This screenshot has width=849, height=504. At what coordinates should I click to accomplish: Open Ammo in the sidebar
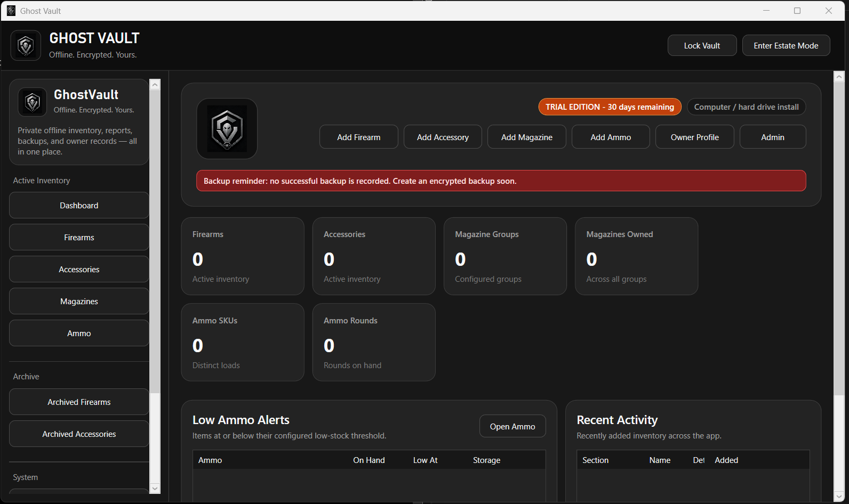click(x=79, y=333)
